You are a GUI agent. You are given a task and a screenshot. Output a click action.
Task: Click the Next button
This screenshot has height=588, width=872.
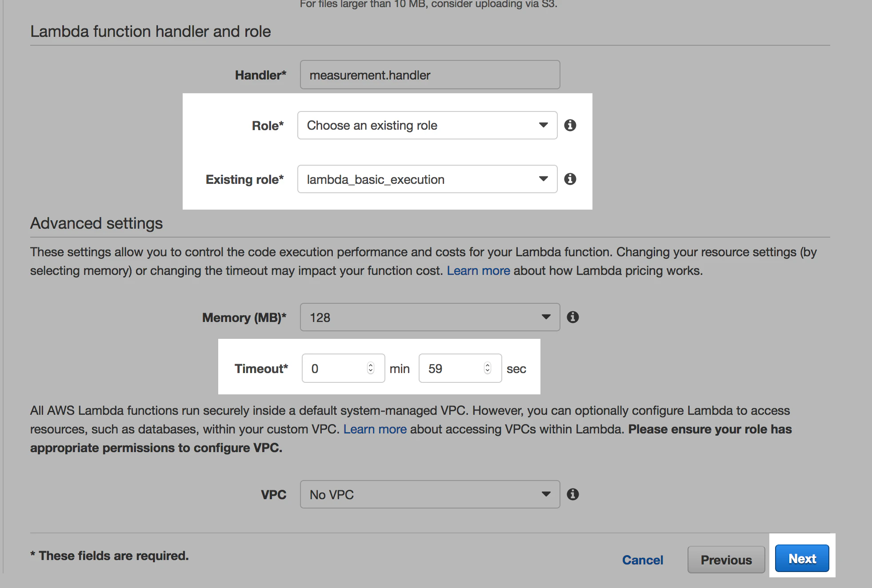click(x=802, y=558)
